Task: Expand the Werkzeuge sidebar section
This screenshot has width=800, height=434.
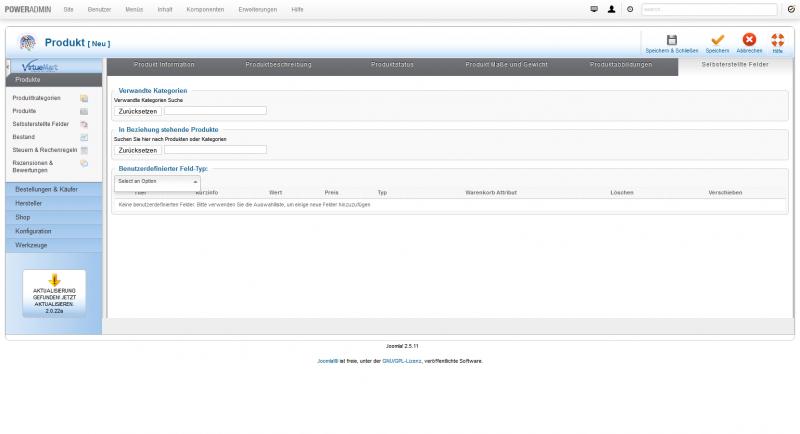Action: (54, 245)
